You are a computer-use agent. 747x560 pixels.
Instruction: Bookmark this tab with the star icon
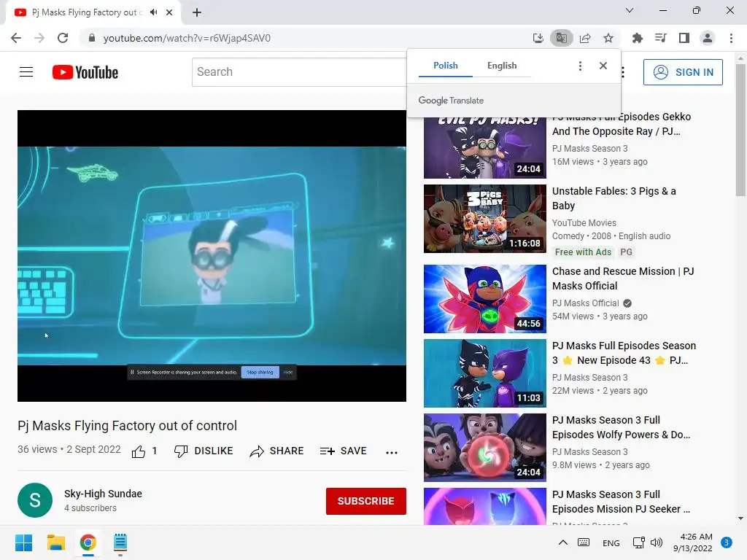pos(608,38)
